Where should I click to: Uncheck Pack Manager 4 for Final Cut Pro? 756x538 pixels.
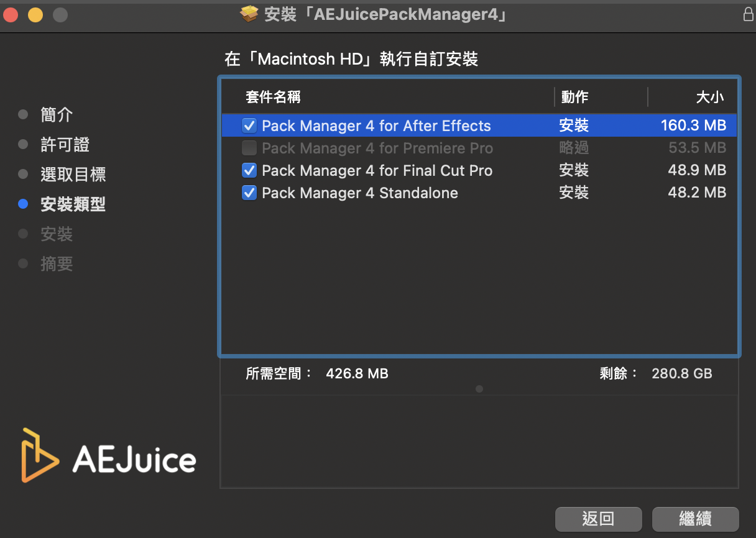tap(249, 170)
